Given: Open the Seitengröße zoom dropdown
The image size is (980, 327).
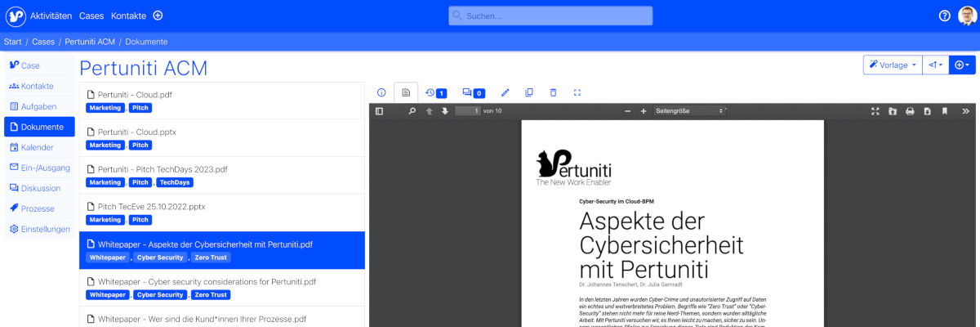Looking at the screenshot, I should pyautogui.click(x=689, y=111).
